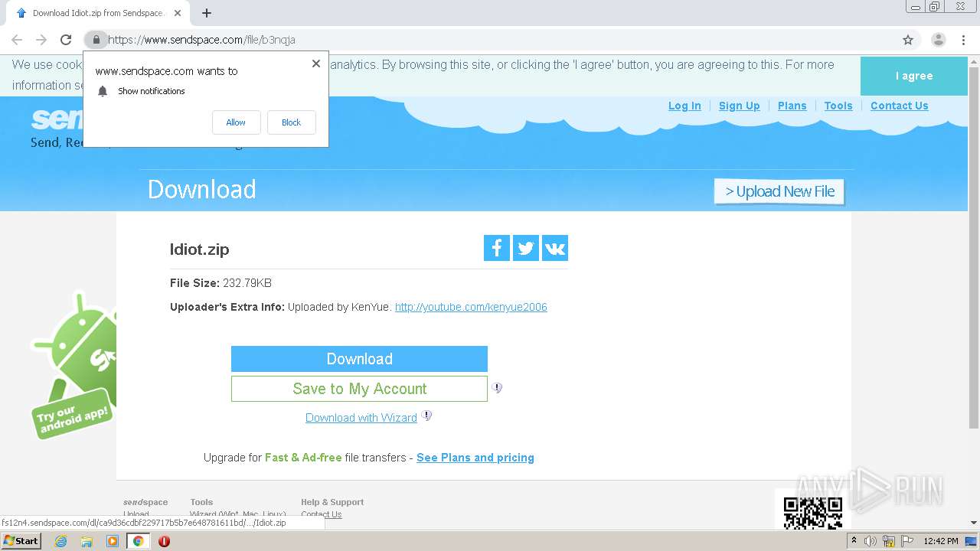Viewport: 980px width, 551px height.
Task: Close the notification permission popup
Action: click(316, 64)
